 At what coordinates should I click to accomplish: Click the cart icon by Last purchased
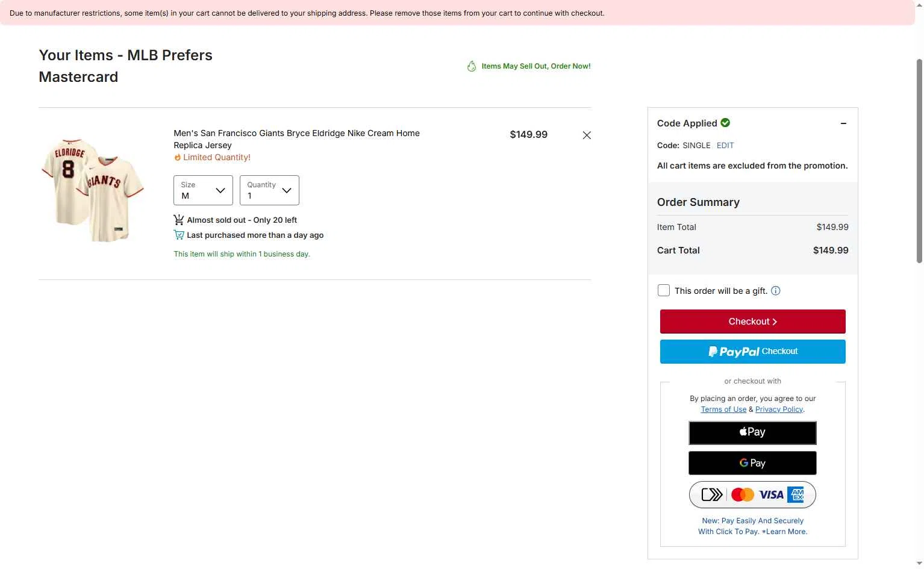point(179,235)
